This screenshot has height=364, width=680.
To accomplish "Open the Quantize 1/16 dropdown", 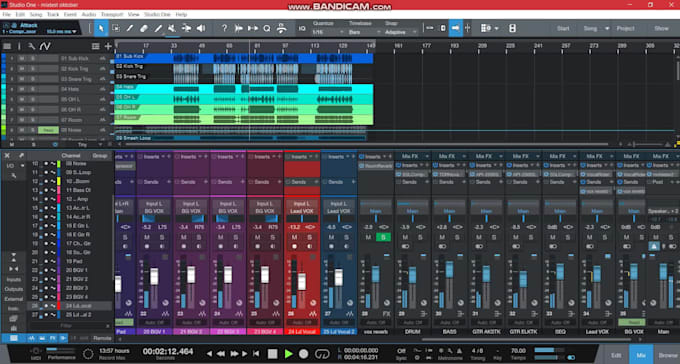I will [328, 32].
